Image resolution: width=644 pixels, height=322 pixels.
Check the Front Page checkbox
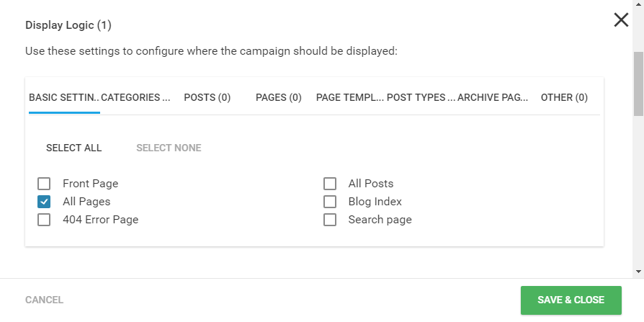point(44,184)
